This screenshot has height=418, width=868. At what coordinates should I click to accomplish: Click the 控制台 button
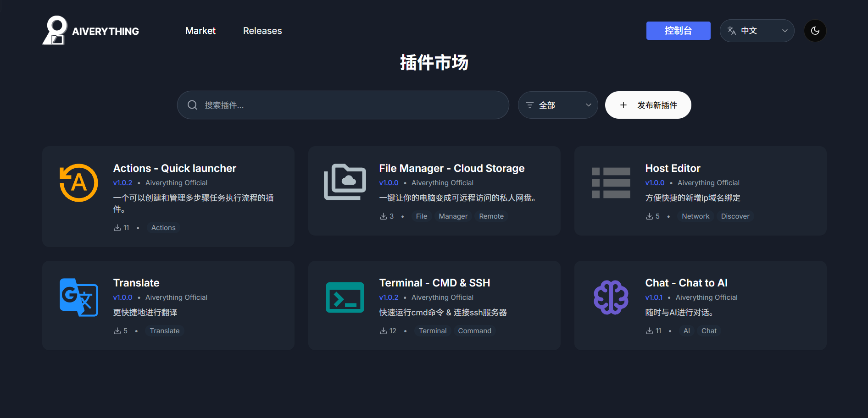click(678, 31)
